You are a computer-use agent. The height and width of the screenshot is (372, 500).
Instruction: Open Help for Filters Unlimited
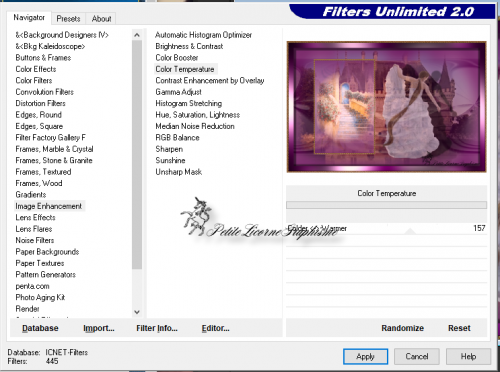point(468,356)
